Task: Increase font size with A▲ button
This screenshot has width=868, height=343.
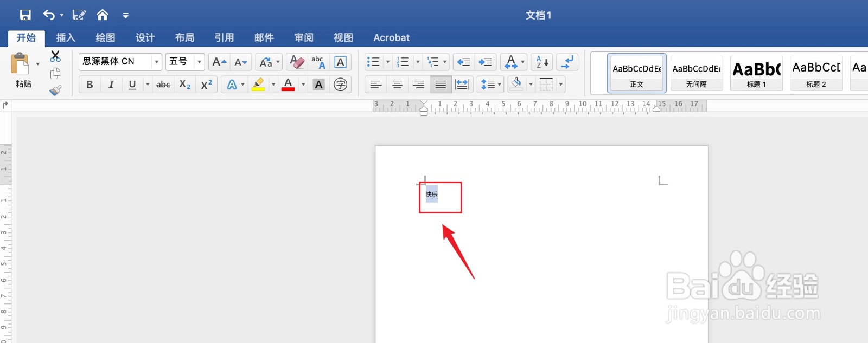Action: click(x=219, y=62)
